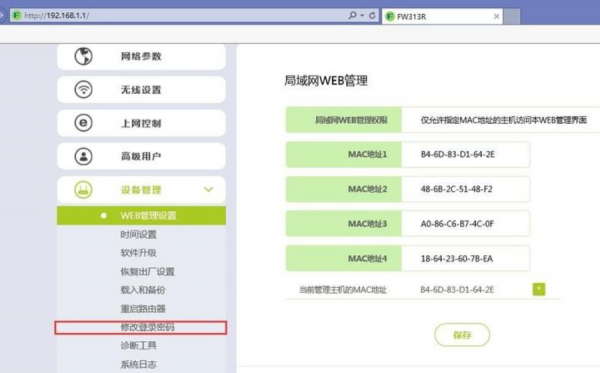Click the search magnifier in address bar
600x373 pixels.
click(352, 15)
